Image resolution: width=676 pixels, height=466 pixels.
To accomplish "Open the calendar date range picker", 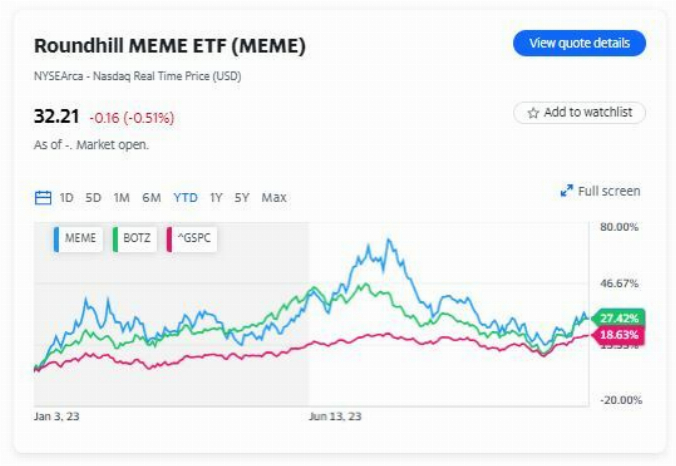I will 43,198.
